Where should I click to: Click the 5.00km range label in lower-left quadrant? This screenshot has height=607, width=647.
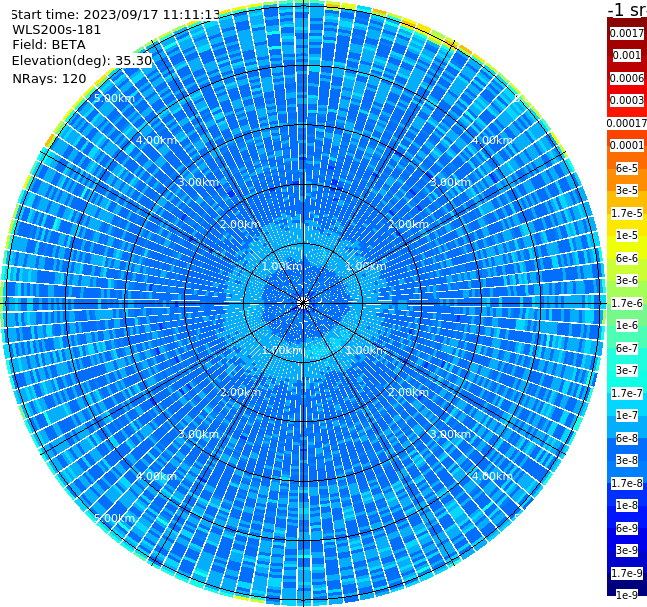coord(114,518)
